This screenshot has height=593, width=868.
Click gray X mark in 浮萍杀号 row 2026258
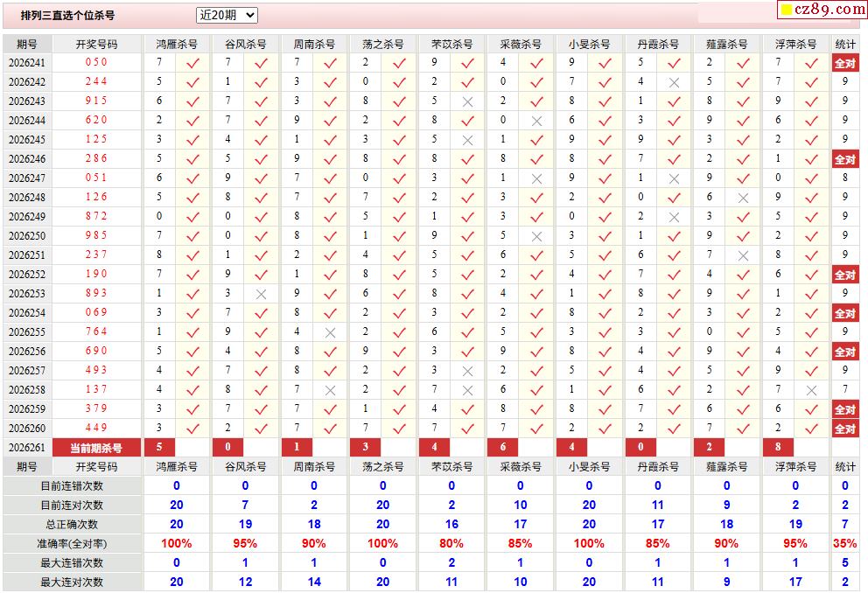pos(811,391)
